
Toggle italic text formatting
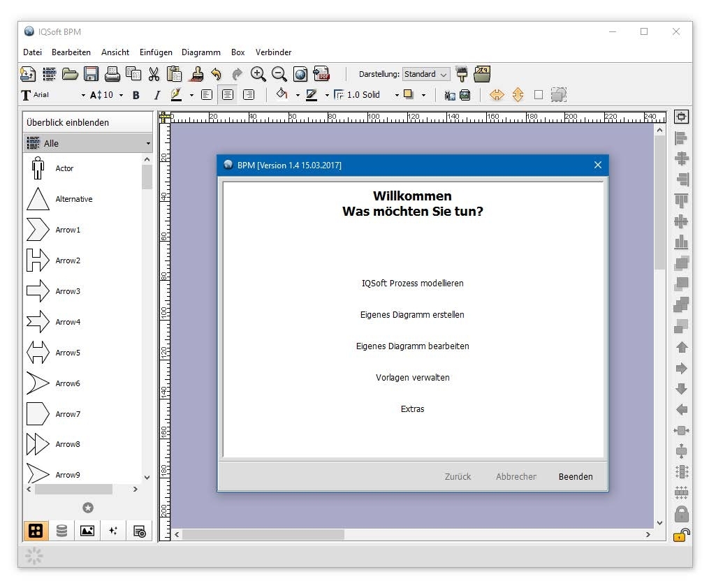pos(156,95)
